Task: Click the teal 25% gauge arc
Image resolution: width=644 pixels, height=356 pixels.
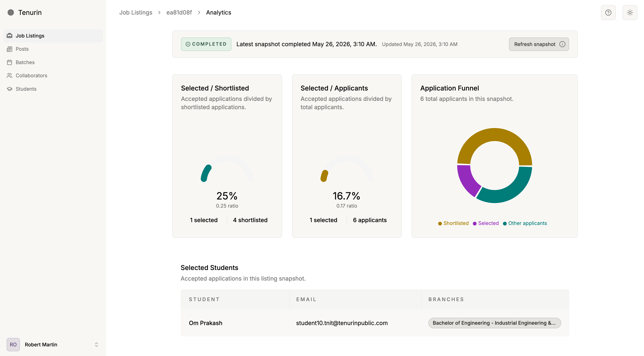Action: coord(206,173)
